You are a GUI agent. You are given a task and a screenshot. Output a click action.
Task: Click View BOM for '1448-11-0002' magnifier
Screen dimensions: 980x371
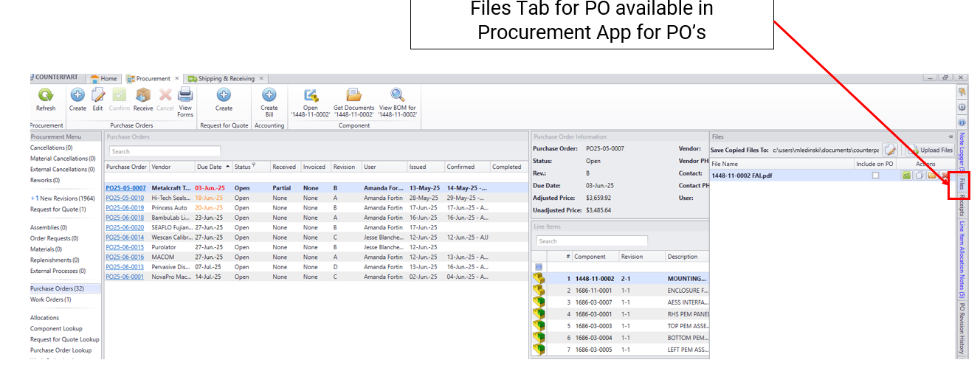(x=397, y=96)
